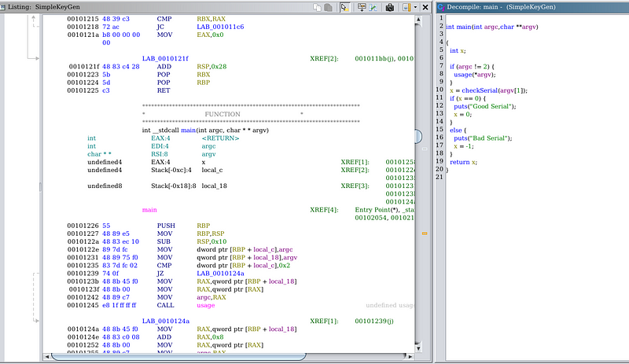Viewport: 629px width, 364px height.
Task: Click the Copy icon in Listing toolbar
Action: 317,7
